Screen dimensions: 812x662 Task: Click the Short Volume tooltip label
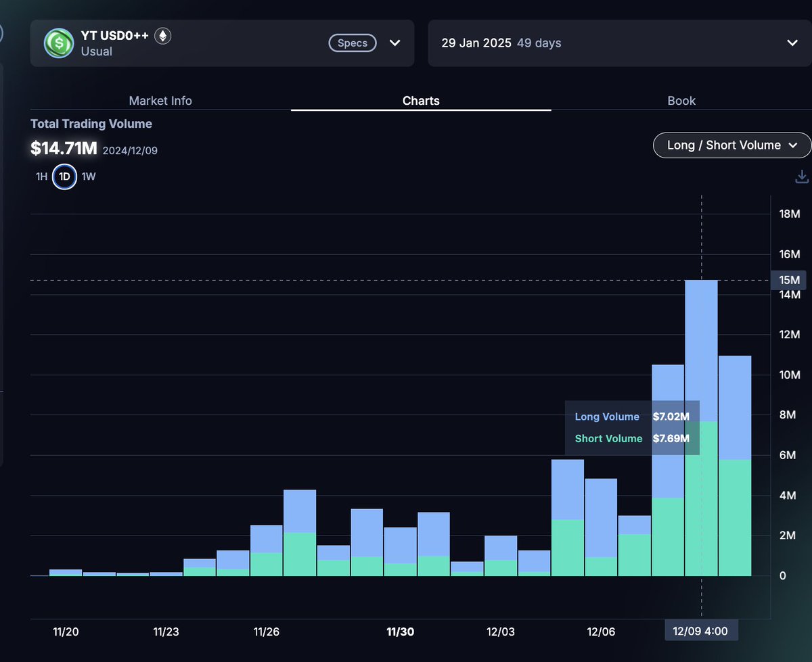click(x=608, y=438)
